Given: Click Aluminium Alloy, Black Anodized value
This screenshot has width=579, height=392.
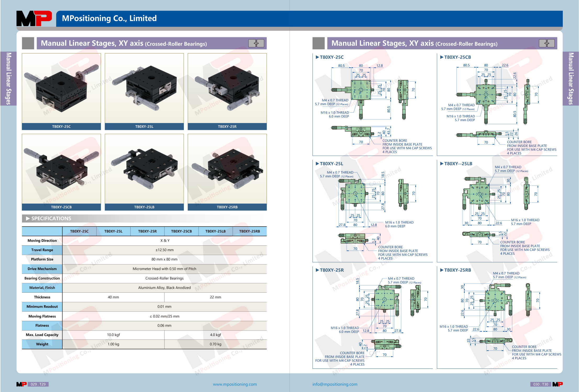Looking at the screenshot, I should [165, 288].
